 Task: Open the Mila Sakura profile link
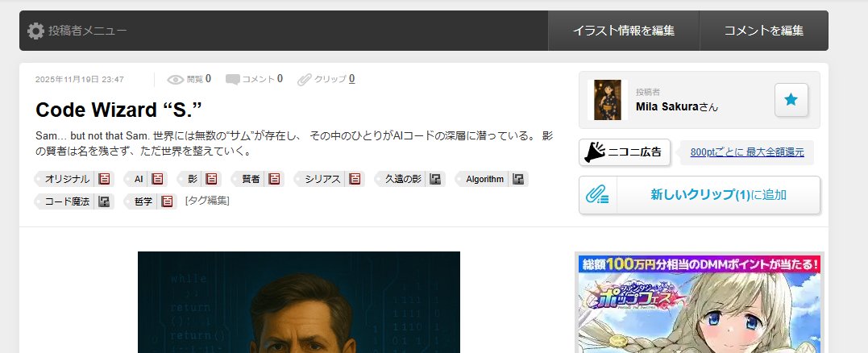pyautogui.click(x=676, y=106)
